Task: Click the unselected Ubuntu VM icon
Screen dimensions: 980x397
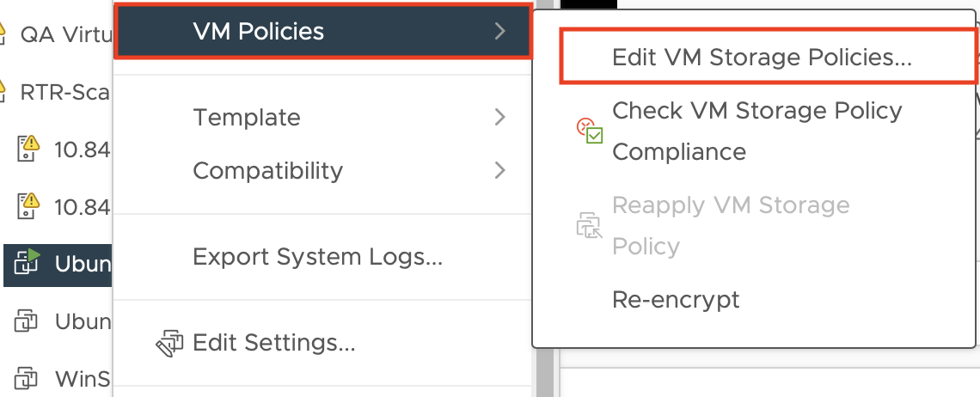Action: pyautogui.click(x=28, y=321)
